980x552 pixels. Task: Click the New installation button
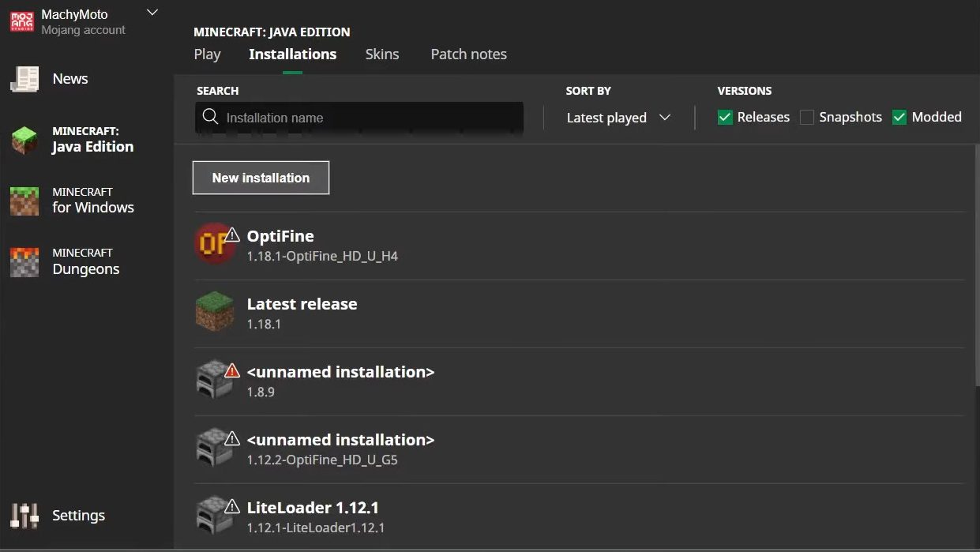261,178
